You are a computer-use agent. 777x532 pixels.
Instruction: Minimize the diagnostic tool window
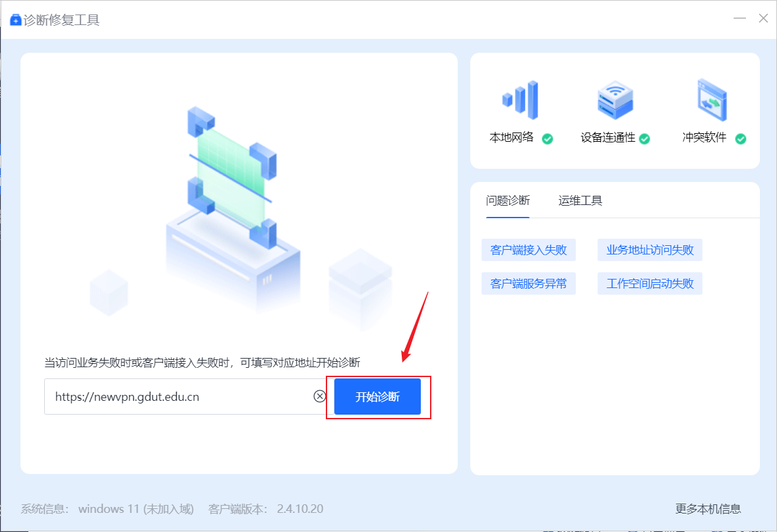click(x=741, y=18)
